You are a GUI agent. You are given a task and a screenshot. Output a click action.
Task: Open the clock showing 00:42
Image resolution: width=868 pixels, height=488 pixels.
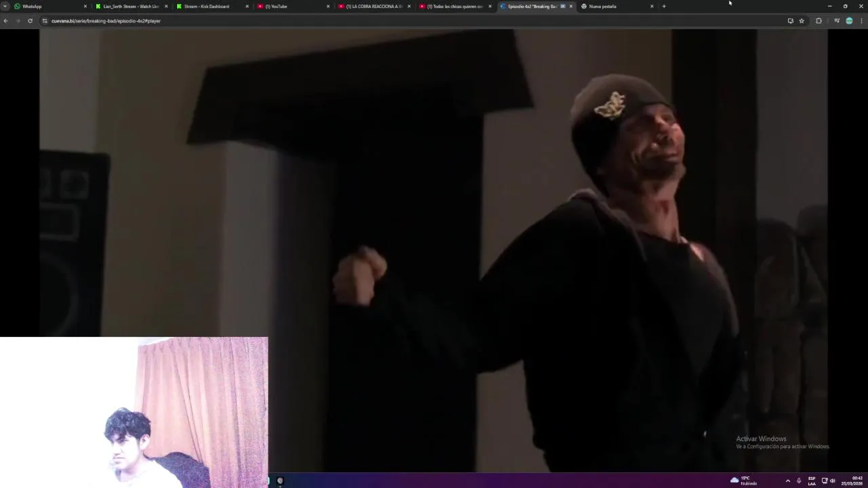click(x=852, y=481)
